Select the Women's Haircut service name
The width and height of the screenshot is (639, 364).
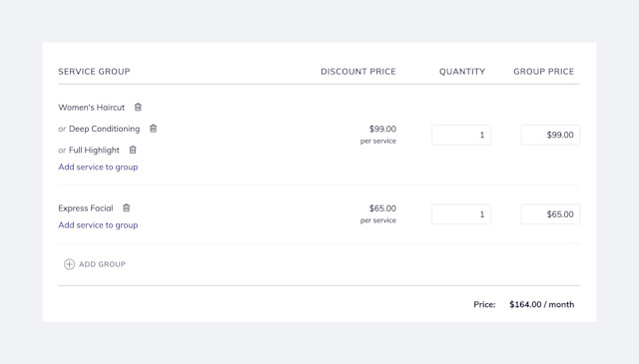[92, 107]
